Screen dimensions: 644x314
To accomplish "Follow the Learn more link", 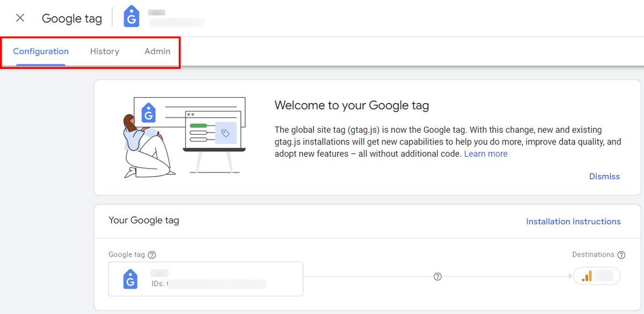I will point(486,154).
